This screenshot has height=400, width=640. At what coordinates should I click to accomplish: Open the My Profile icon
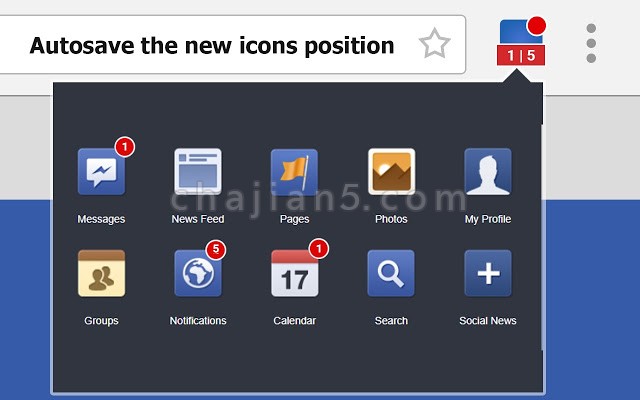[488, 171]
